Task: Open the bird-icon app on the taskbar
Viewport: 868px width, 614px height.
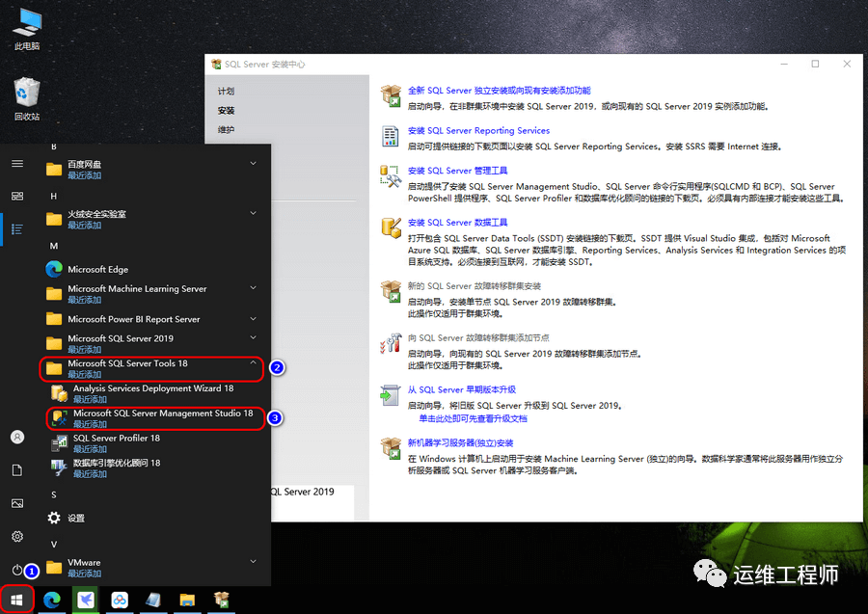Action: (85, 600)
